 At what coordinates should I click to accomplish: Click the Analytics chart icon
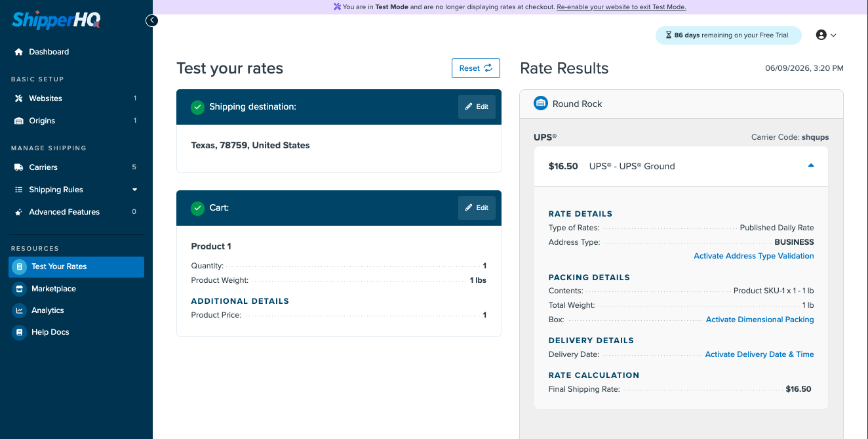click(19, 310)
